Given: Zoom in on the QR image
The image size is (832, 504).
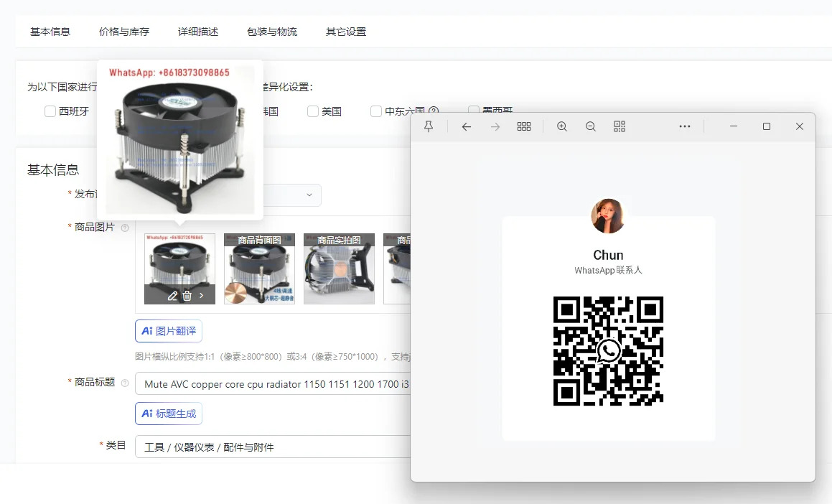Looking at the screenshot, I should tap(562, 126).
